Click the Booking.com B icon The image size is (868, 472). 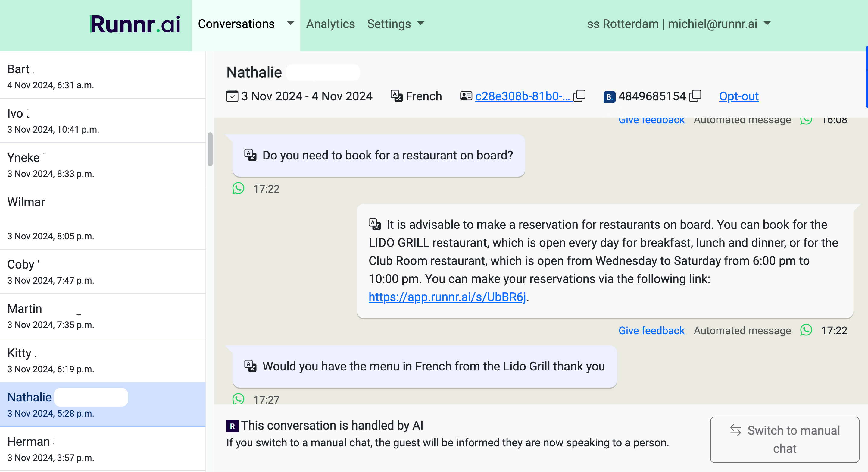[x=609, y=97]
